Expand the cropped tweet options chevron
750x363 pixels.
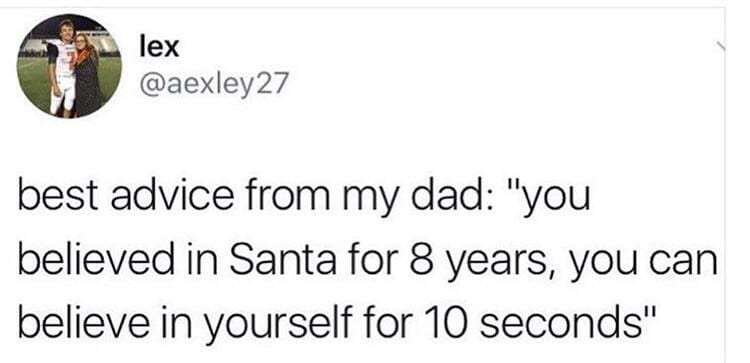pyautogui.click(x=721, y=45)
